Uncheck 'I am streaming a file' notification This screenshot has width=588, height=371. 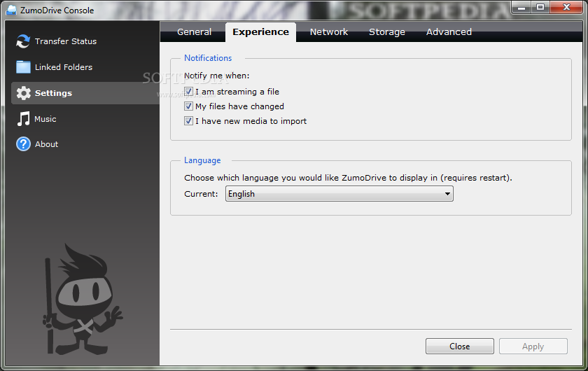[188, 92]
